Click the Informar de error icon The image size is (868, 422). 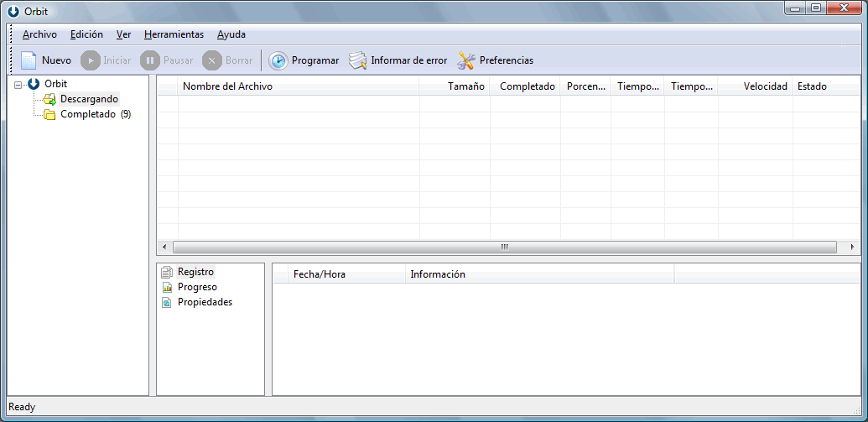pyautogui.click(x=357, y=60)
